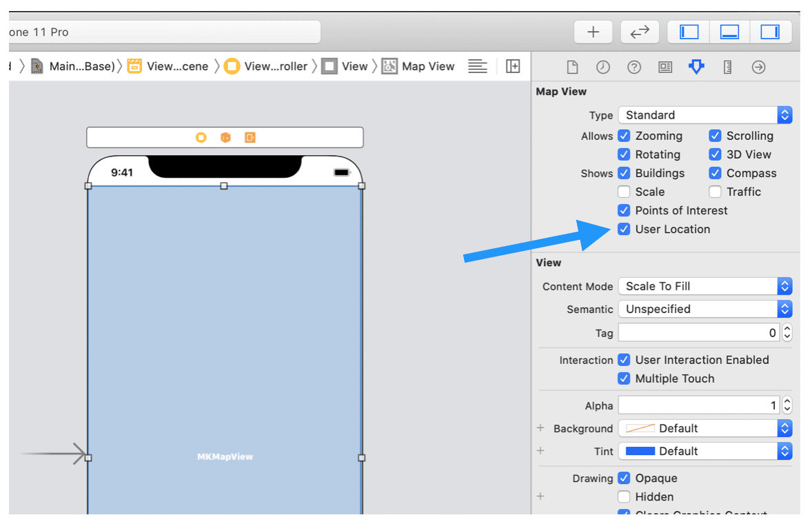This screenshot has height=524, width=812.
Task: Click the View...roller breadcrumb label
Action: click(x=276, y=66)
